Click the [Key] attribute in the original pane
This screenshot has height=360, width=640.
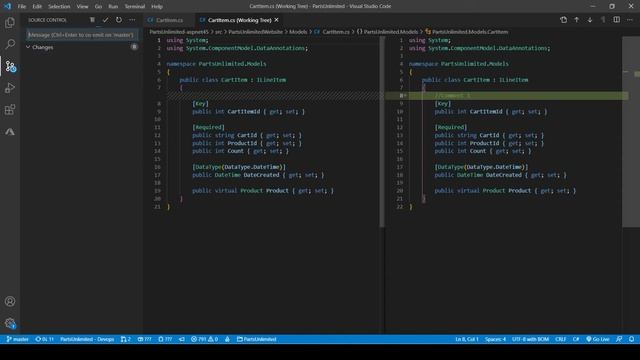tap(200, 104)
